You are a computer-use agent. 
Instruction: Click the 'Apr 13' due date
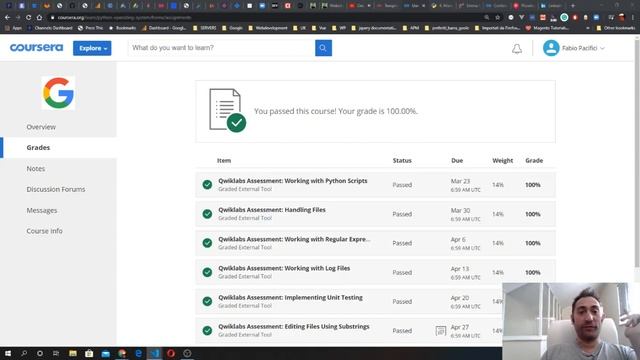460,269
